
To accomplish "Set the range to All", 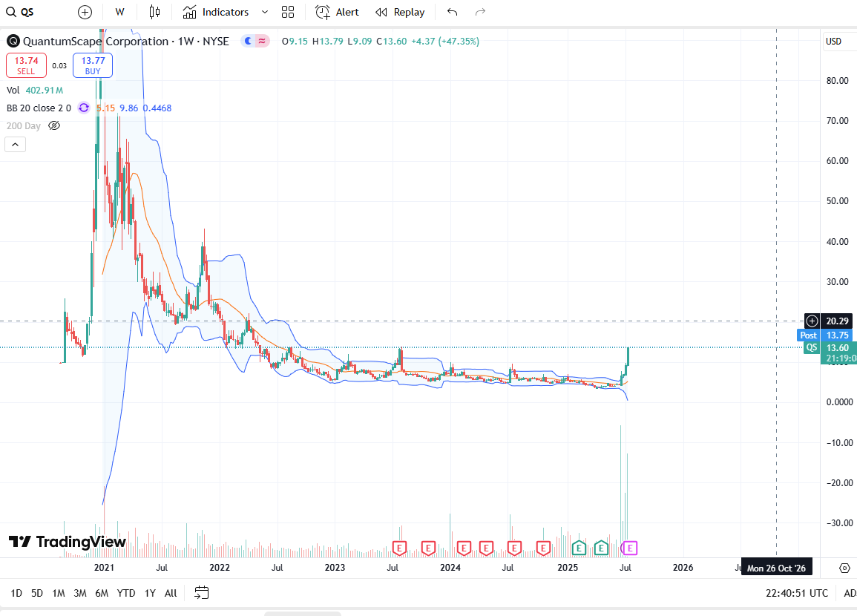I will tap(171, 593).
